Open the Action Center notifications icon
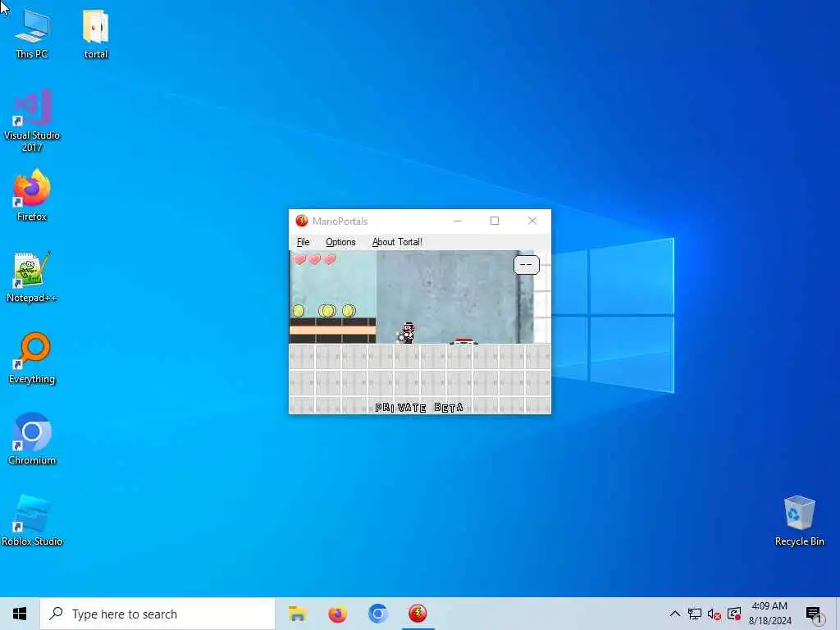Image resolution: width=840 pixels, height=630 pixels. pos(813,614)
